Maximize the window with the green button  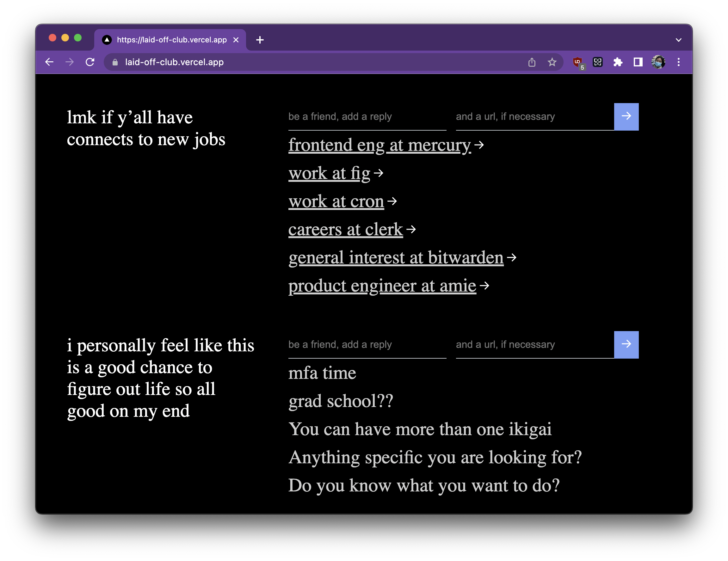(x=78, y=38)
